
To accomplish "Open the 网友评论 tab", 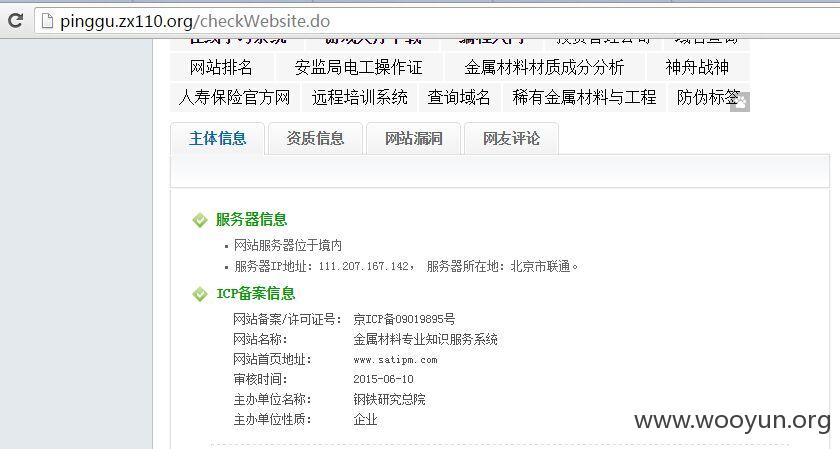I will tap(512, 138).
